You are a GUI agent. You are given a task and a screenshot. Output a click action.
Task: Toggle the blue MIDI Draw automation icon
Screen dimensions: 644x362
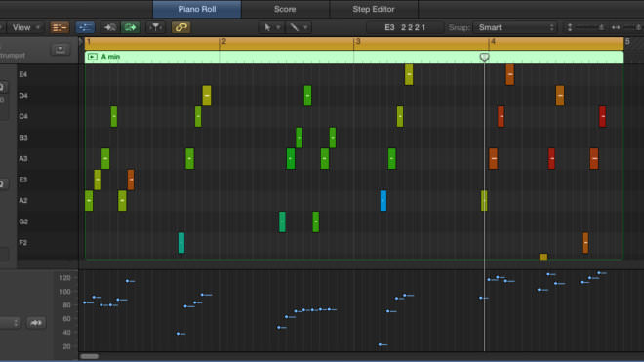tap(85, 27)
